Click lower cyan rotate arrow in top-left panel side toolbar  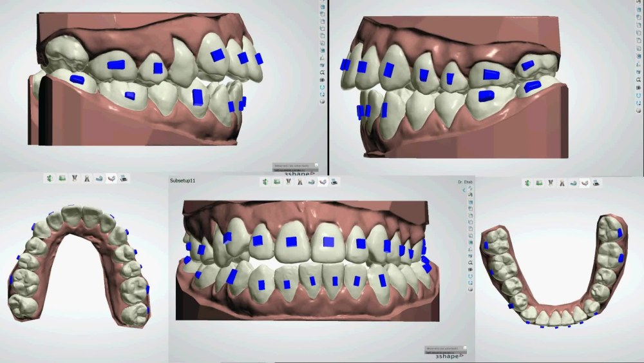tap(323, 93)
